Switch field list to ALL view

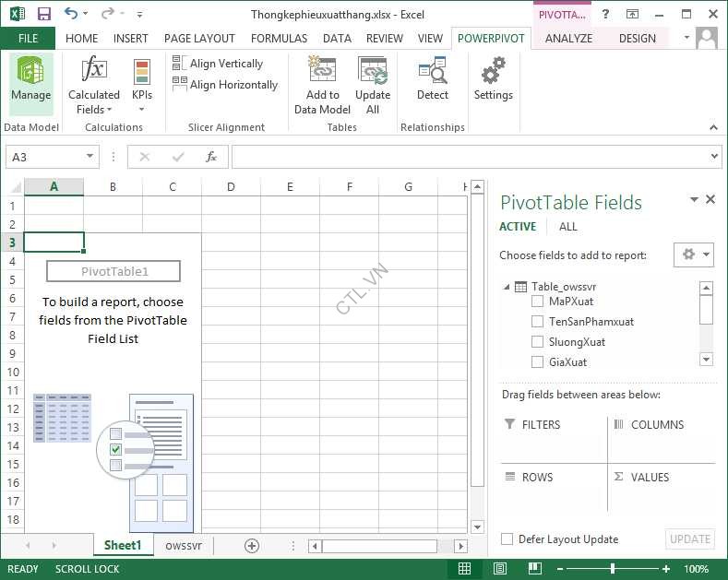[568, 227]
